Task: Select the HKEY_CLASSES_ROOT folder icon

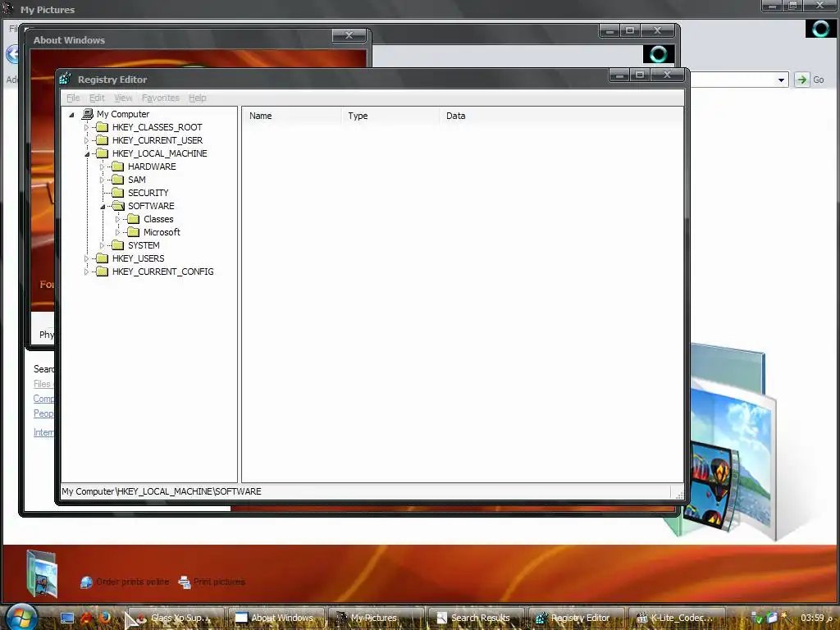Action: click(x=102, y=127)
